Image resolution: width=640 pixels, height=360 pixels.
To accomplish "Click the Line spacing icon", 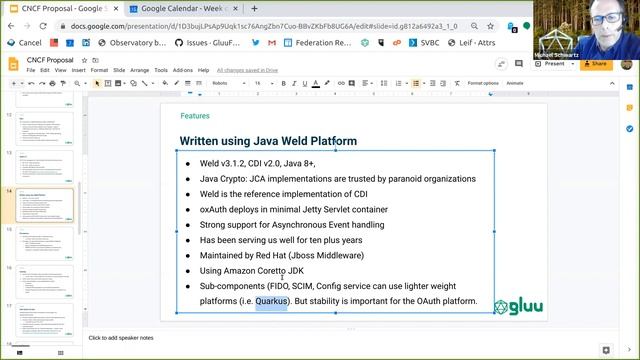I will (384, 83).
